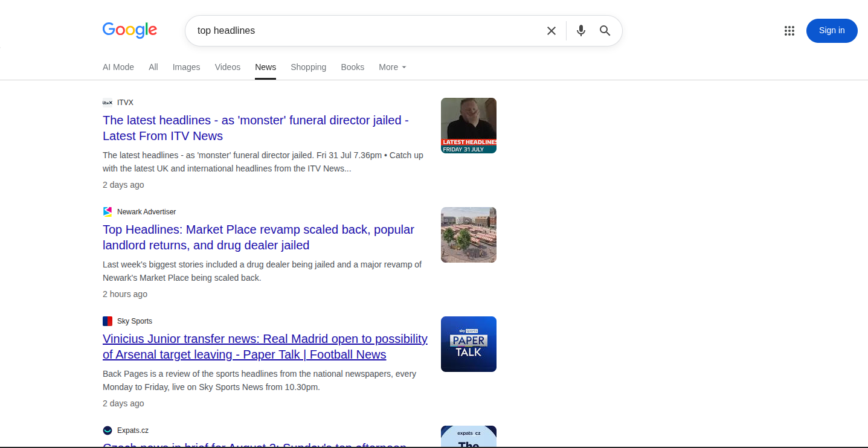This screenshot has height=448, width=868.
Task: Open the Google apps grid
Action: [789, 31]
